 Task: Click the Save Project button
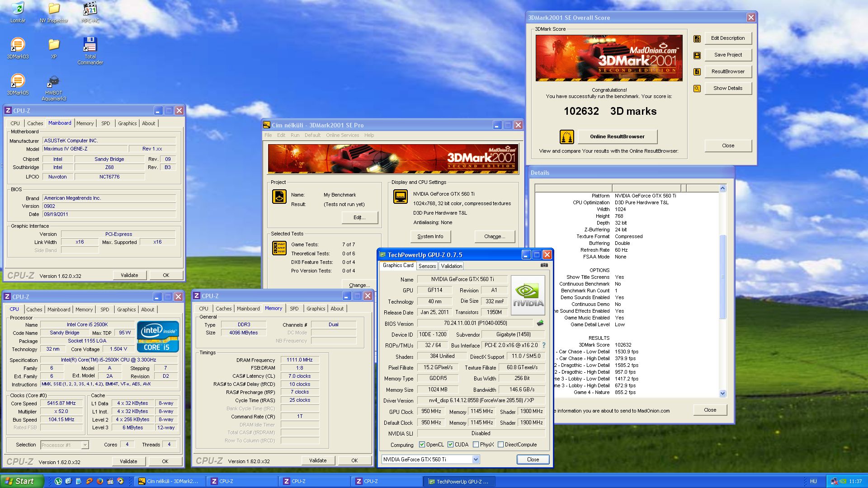728,55
